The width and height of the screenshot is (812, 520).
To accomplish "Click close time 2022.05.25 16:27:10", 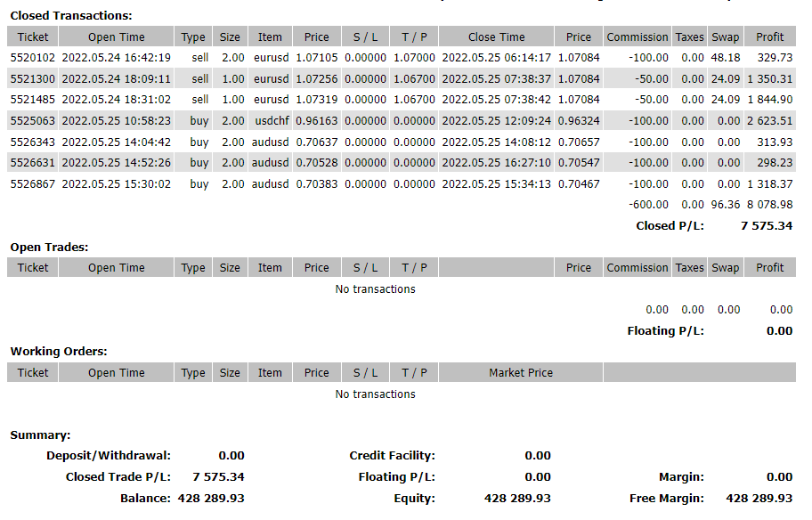I will 496,163.
